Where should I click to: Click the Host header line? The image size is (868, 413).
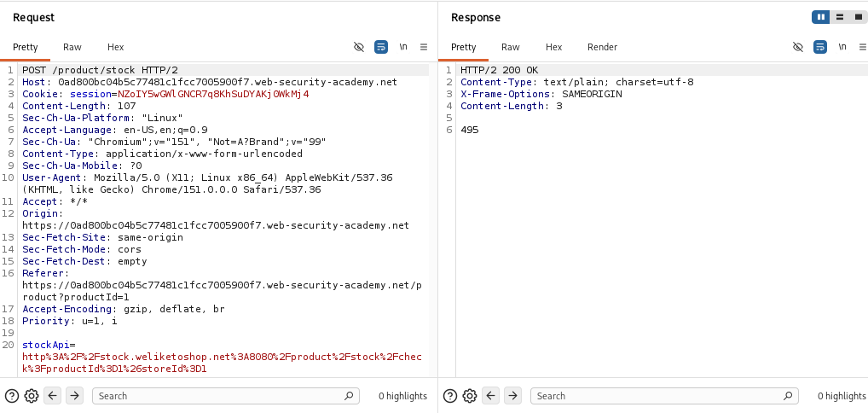[210, 82]
